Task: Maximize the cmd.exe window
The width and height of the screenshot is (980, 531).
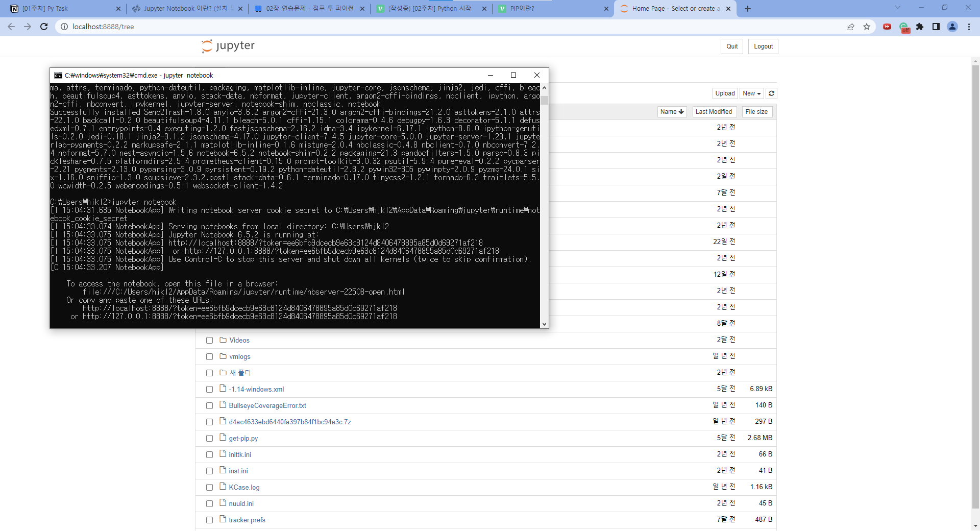Action: coord(513,75)
